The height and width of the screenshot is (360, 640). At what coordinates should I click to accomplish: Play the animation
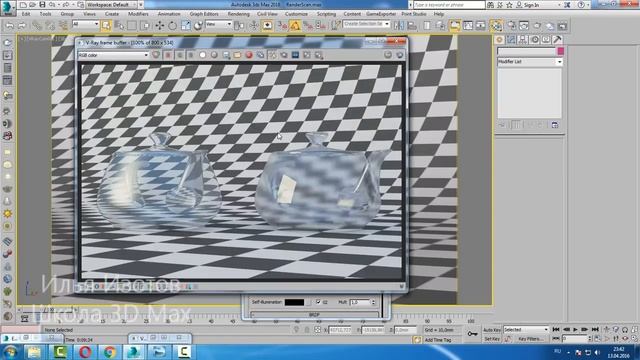pos(576,329)
